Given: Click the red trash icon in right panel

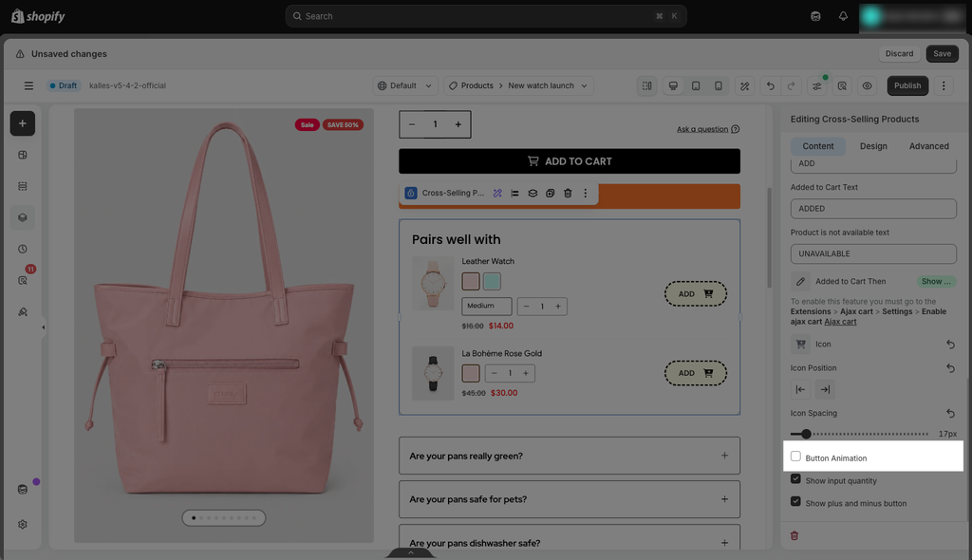Looking at the screenshot, I should click(794, 536).
